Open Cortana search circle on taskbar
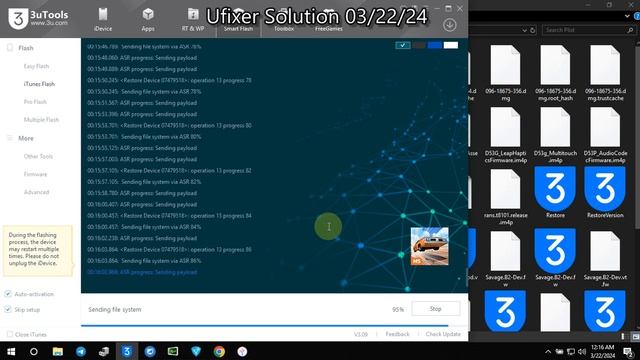 tap(34, 351)
